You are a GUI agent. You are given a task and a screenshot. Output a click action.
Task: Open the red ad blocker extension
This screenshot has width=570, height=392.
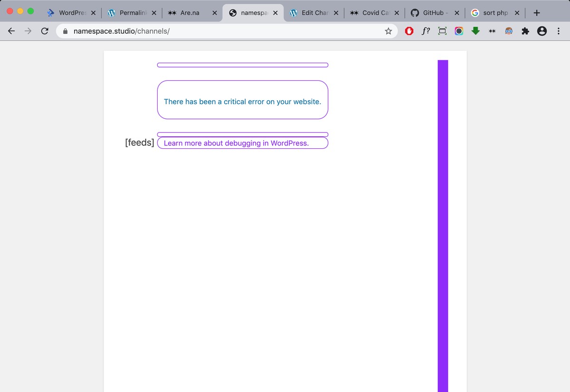tap(409, 31)
